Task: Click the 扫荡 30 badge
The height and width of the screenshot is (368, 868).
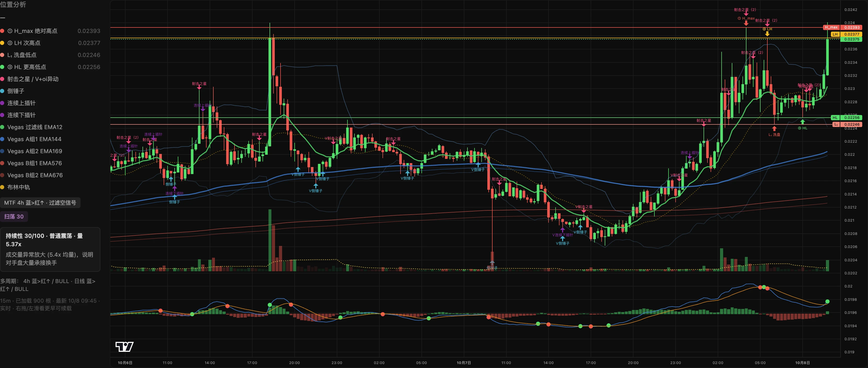Action: click(x=14, y=217)
